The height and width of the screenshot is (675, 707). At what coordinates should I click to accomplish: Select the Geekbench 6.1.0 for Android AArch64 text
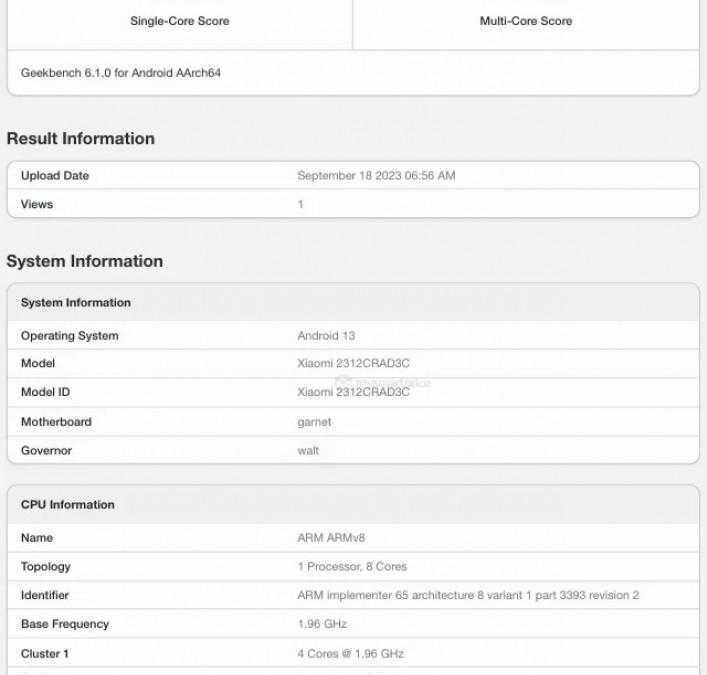pyautogui.click(x=121, y=73)
